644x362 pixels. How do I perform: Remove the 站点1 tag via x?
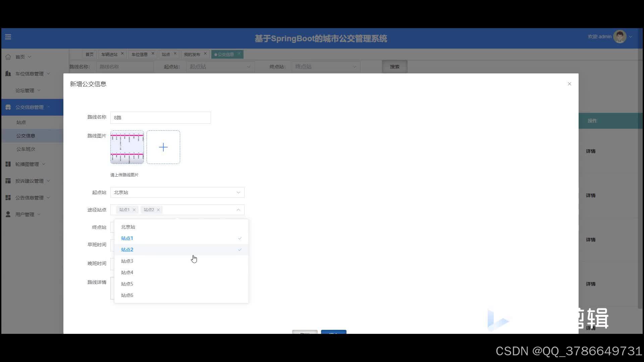[x=134, y=210]
